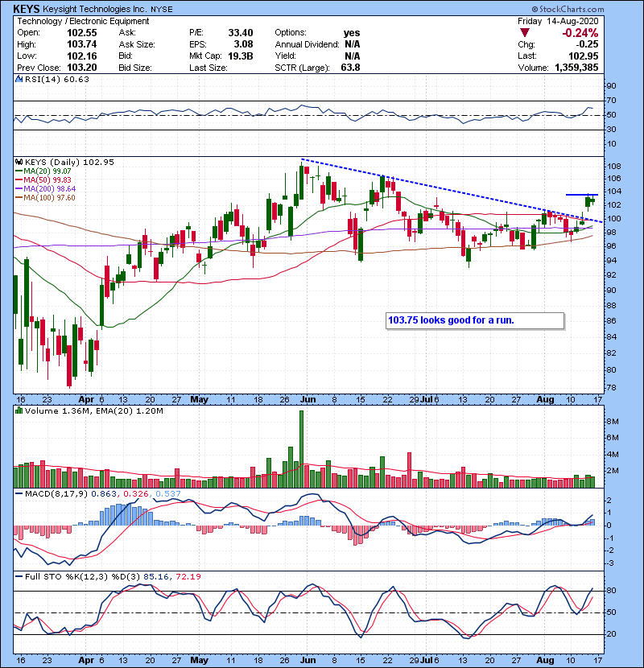Click the MA(50) 99.83 legend entry
Viewport: 644px width, 668px height.
click(x=43, y=179)
